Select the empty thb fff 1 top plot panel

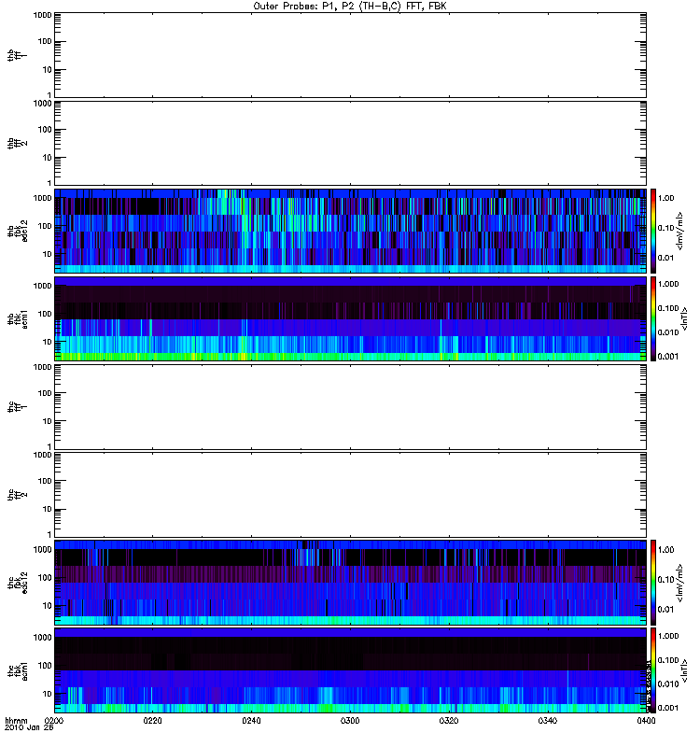click(x=351, y=55)
